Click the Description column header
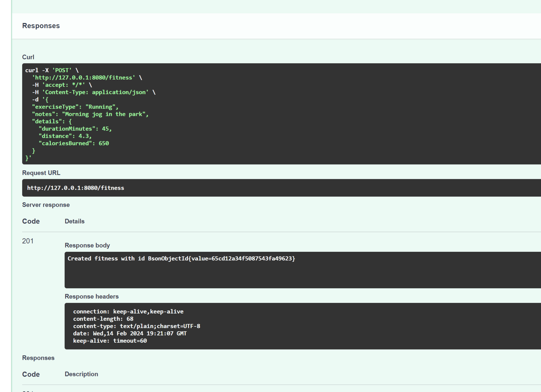The image size is (541, 392). click(x=81, y=374)
